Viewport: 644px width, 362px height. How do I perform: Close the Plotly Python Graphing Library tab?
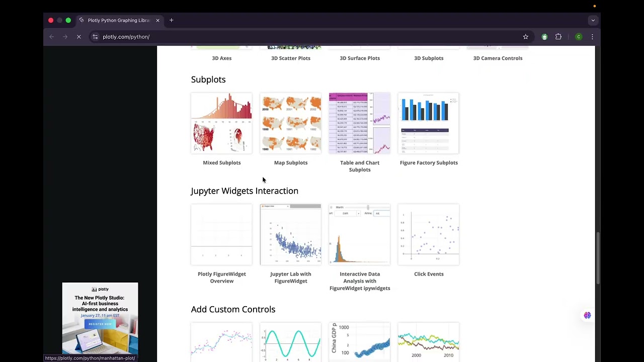click(x=157, y=20)
